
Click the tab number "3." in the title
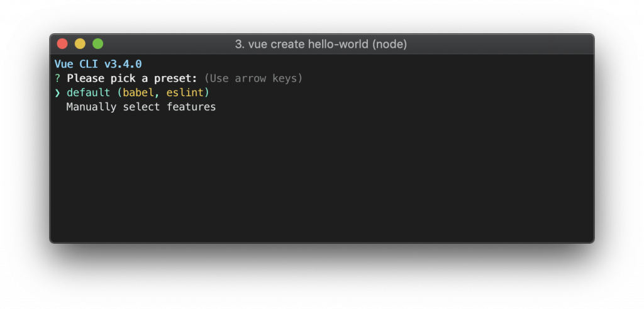point(240,45)
